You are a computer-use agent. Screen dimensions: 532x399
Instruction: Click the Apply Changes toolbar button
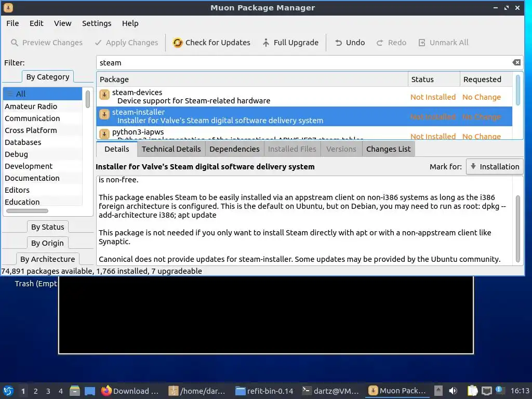click(x=126, y=43)
